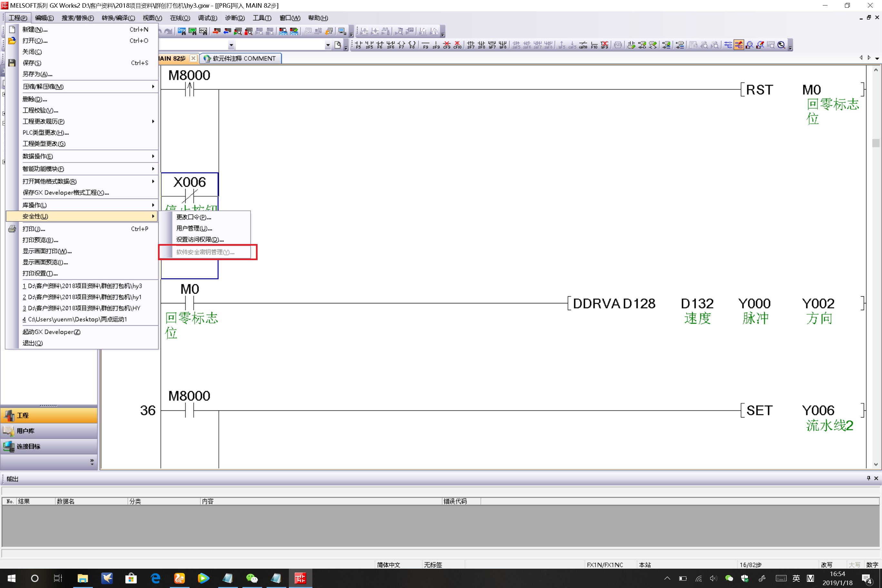Click the zoom magnifier toolbar icon
882x588 pixels.
pyautogui.click(x=781, y=45)
